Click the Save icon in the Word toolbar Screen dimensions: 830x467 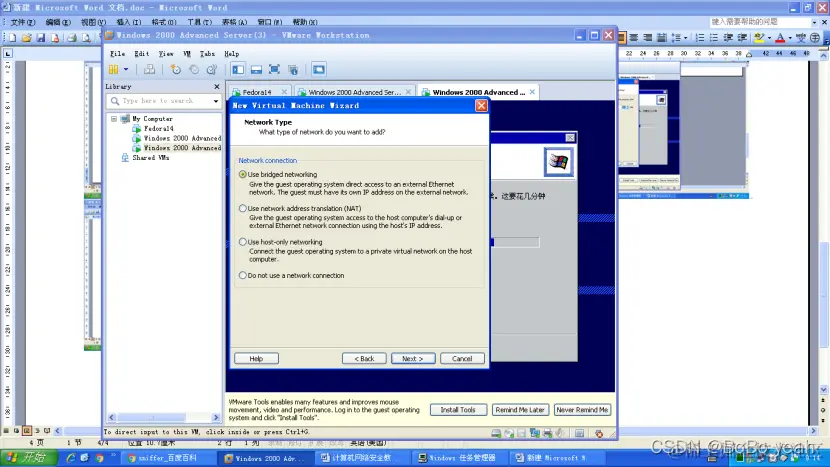click(x=41, y=38)
